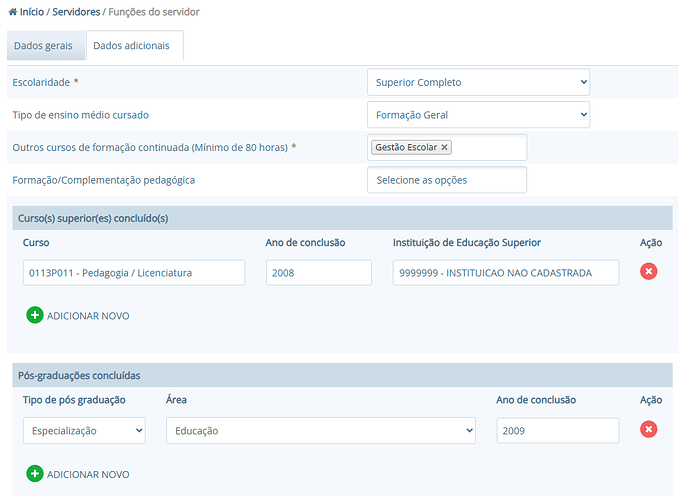Image resolution: width=690 pixels, height=496 pixels.
Task: Open the Início breadcrumb link
Action: click(32, 12)
